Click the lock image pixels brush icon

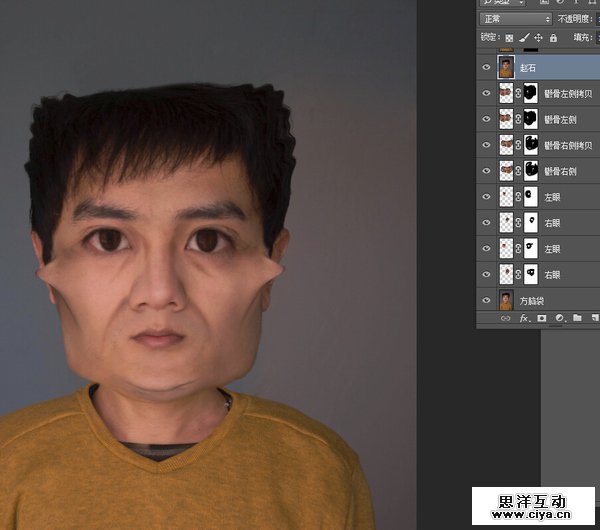pos(525,37)
